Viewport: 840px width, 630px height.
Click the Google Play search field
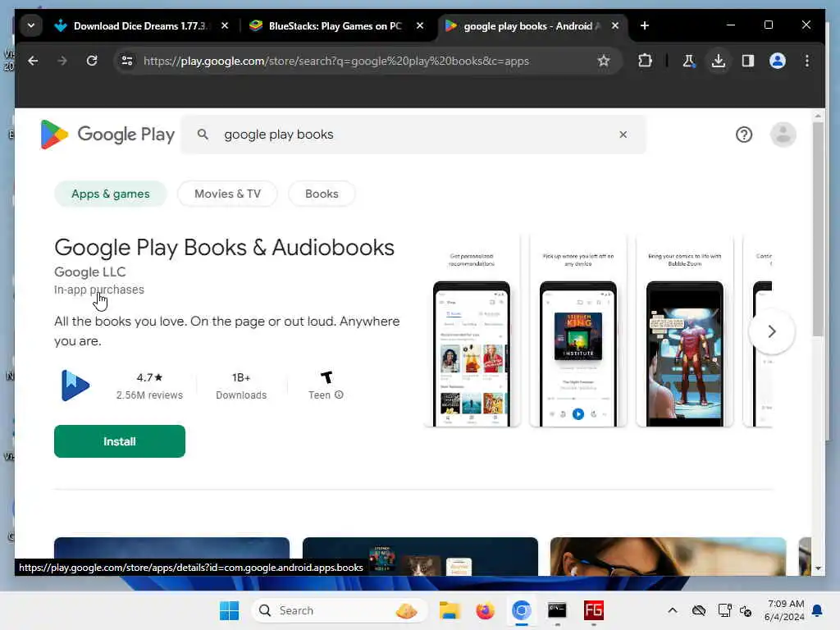[x=413, y=135]
